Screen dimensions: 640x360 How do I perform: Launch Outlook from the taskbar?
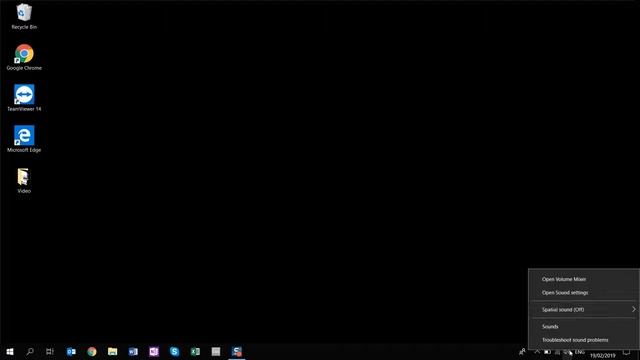71,351
